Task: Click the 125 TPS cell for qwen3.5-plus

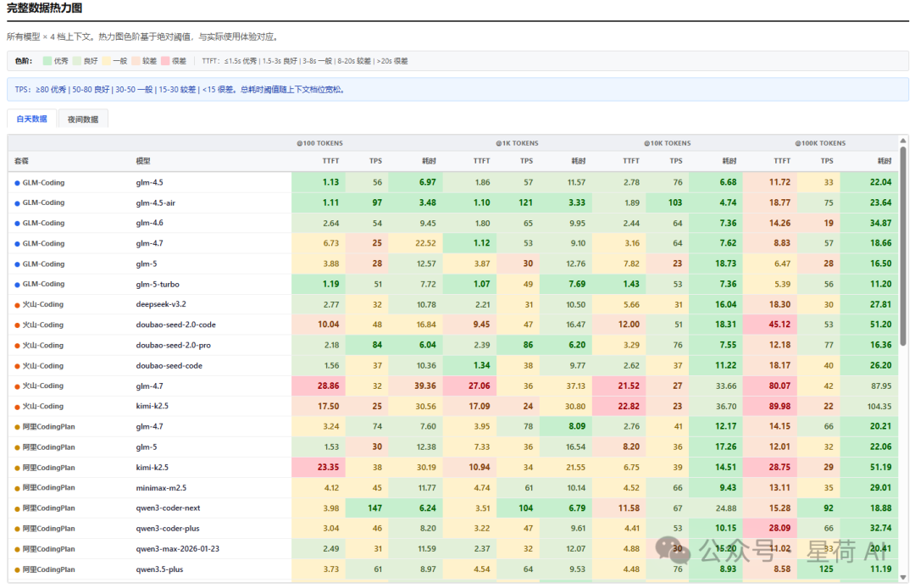Action: coord(818,569)
